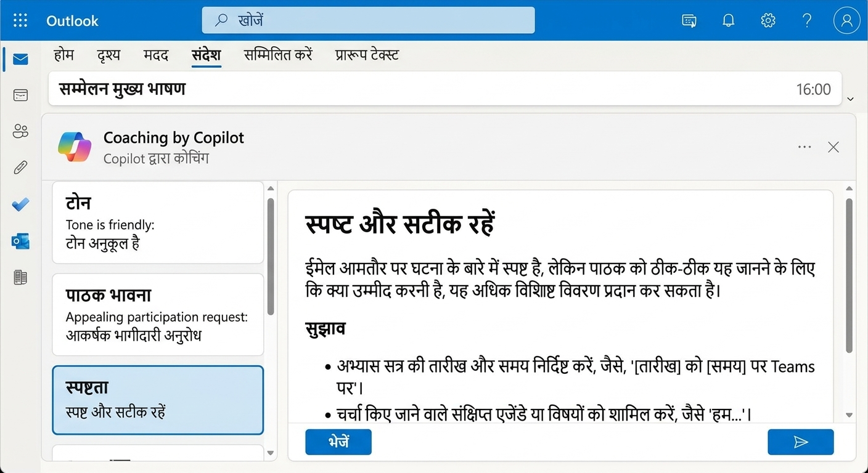
Task: Click the Outlook brand name
Action: tap(72, 20)
